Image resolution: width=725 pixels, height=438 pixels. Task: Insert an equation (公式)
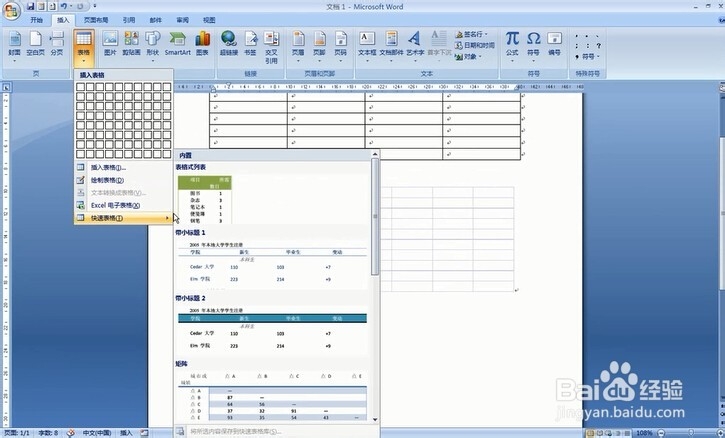pos(512,45)
